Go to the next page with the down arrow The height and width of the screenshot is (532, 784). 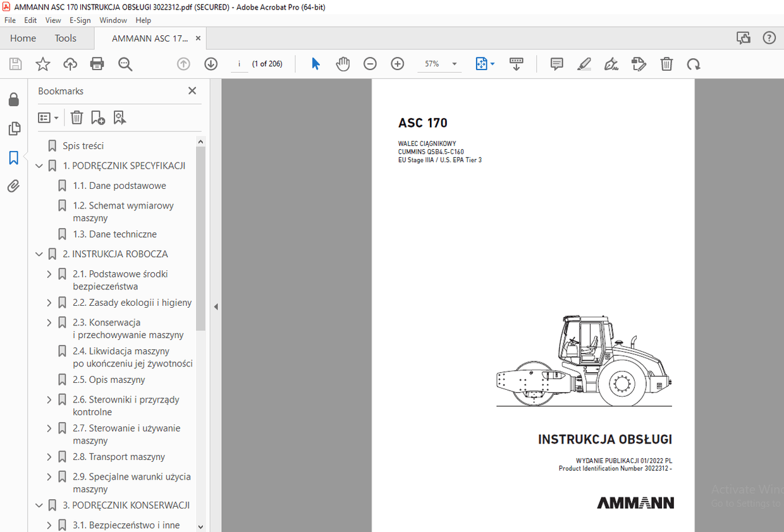(211, 64)
